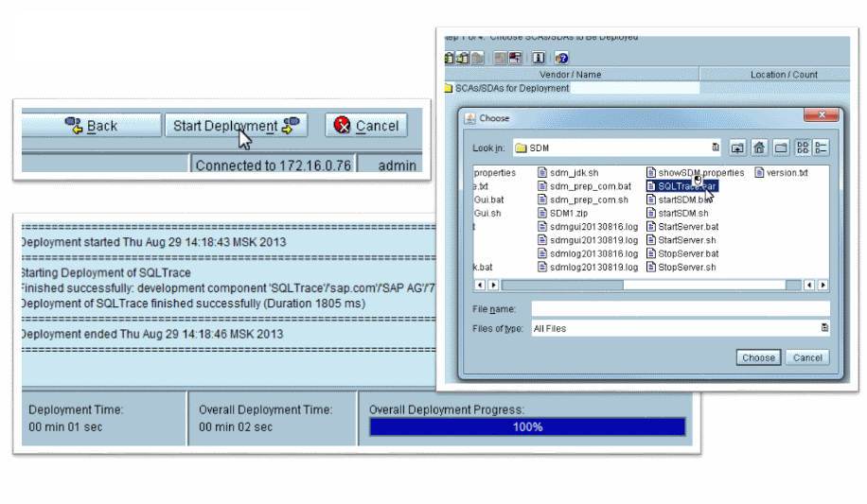
Task: Click Choose button in file dialog
Action: pos(758,357)
